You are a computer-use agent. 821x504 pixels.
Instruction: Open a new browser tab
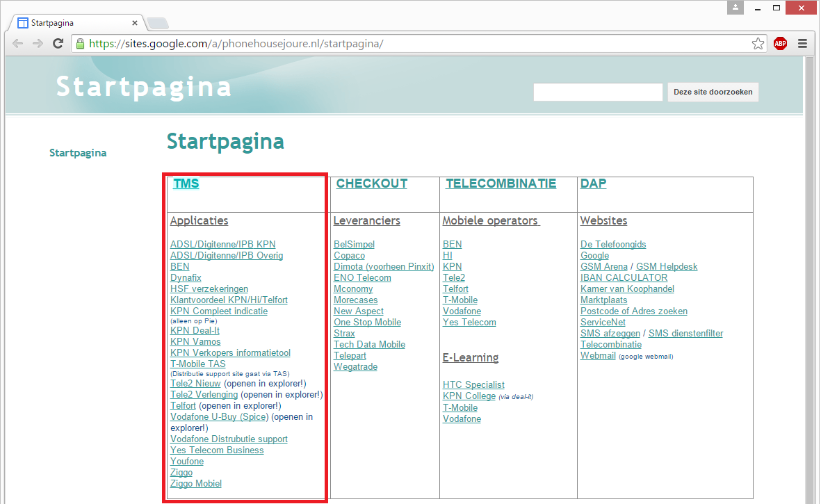(158, 23)
